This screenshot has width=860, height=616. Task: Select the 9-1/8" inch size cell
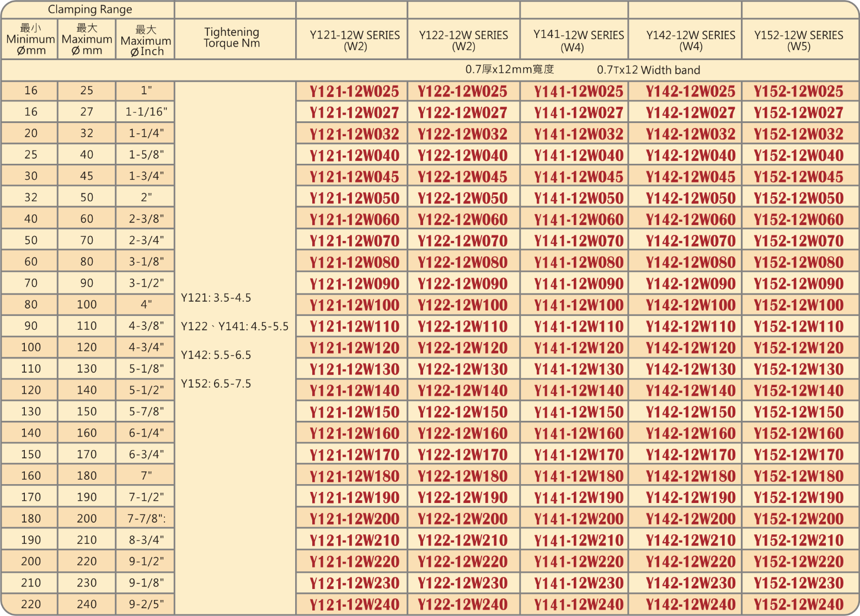tap(146, 582)
